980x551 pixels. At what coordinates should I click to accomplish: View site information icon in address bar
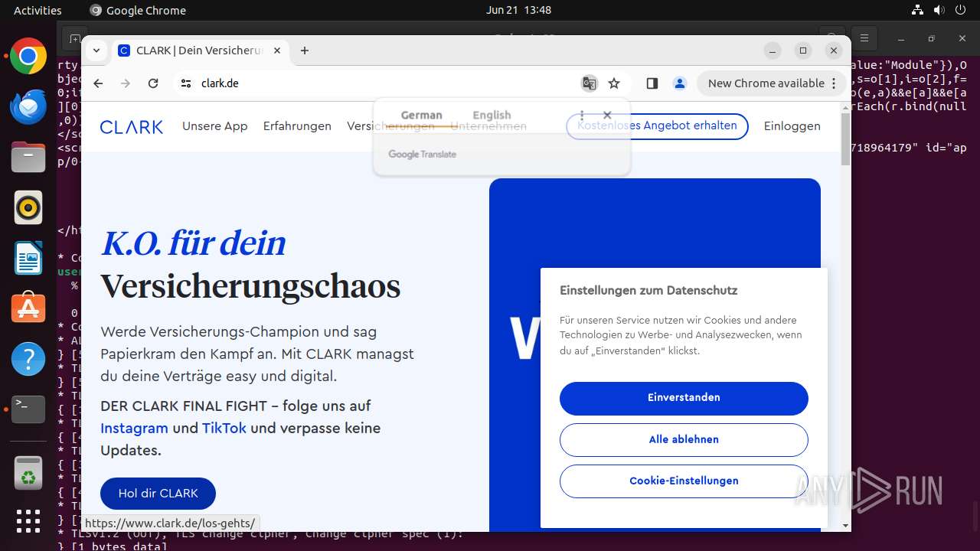(186, 83)
